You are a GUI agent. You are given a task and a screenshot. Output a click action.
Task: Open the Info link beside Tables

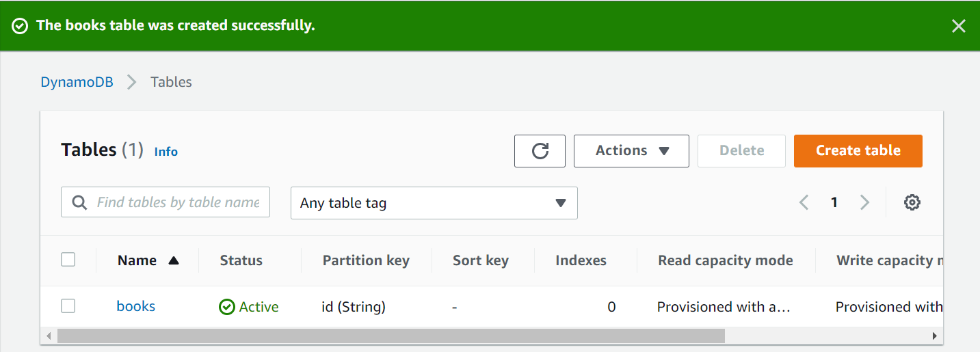click(x=165, y=152)
